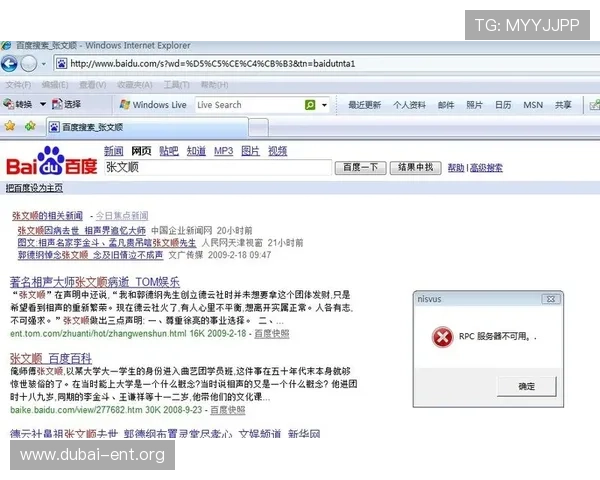Expand the Live Search options dropdown
The height and width of the screenshot is (480, 600).
click(x=324, y=104)
